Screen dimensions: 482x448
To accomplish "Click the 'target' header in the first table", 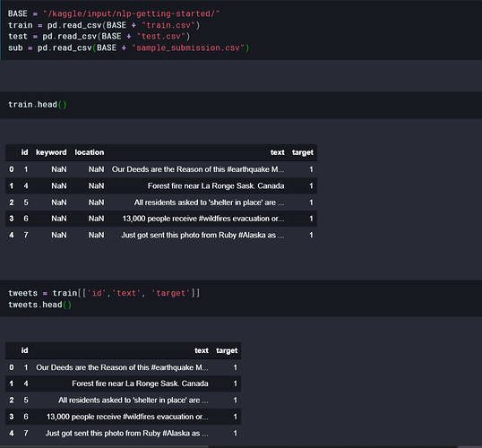I will pos(303,152).
